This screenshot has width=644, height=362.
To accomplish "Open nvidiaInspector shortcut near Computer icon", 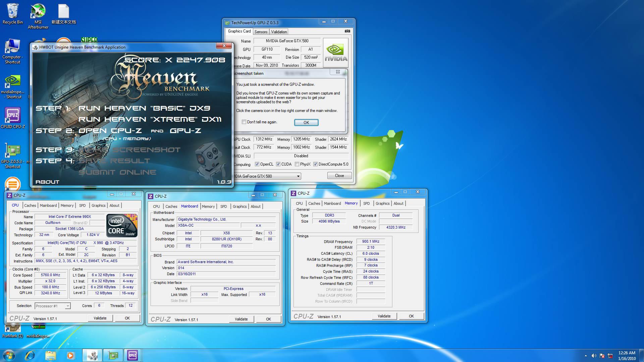I will pyautogui.click(x=13, y=86).
